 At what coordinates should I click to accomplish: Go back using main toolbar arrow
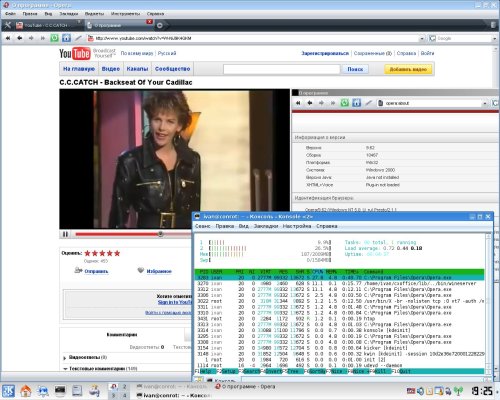20,38
